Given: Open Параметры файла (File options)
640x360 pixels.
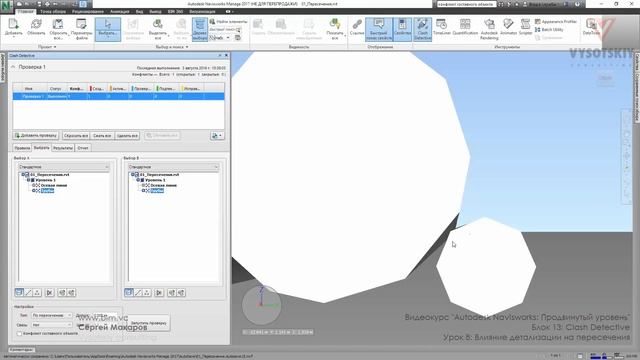Looking at the screenshot, I should [81, 29].
